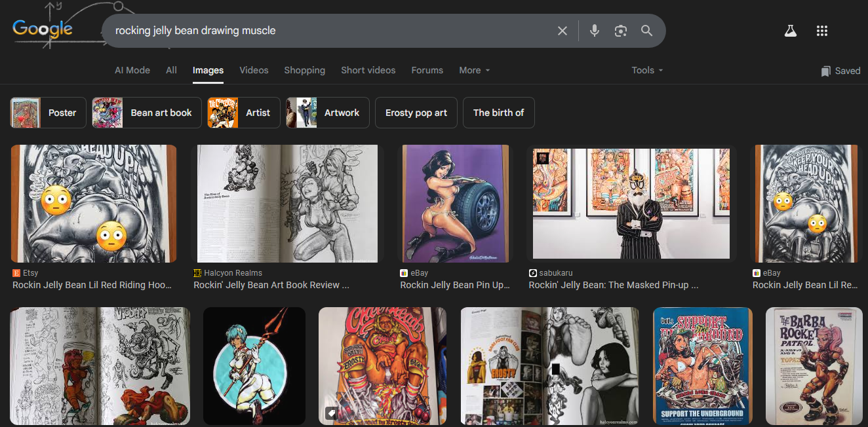Expand the More dropdown menu

[475, 70]
